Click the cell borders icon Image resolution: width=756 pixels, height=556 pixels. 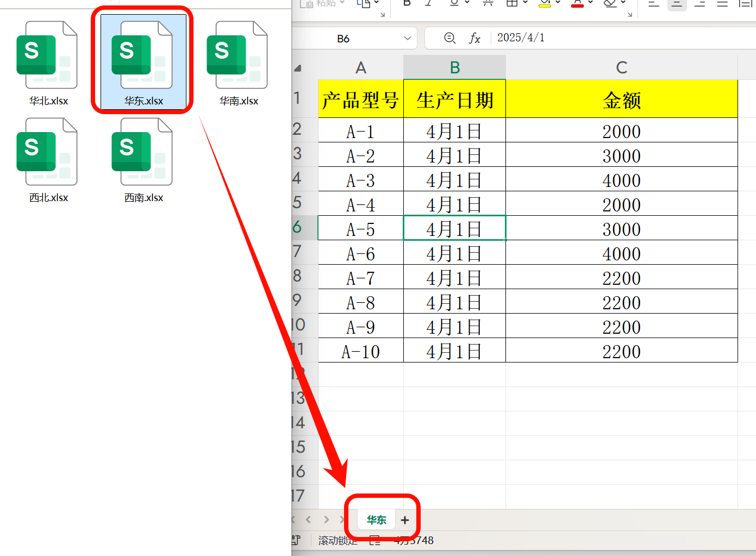click(511, 3)
